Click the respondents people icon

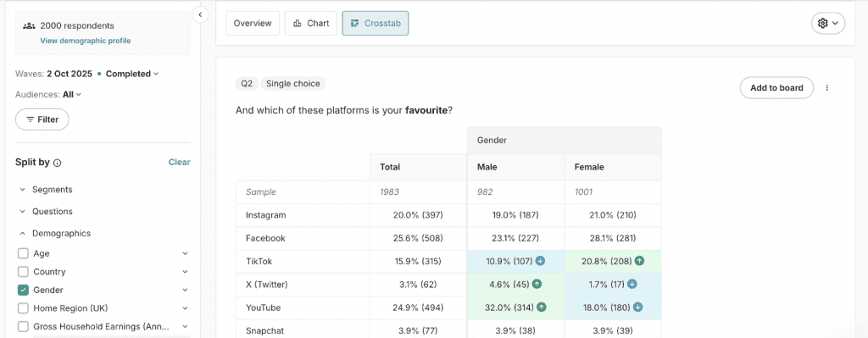click(30, 25)
